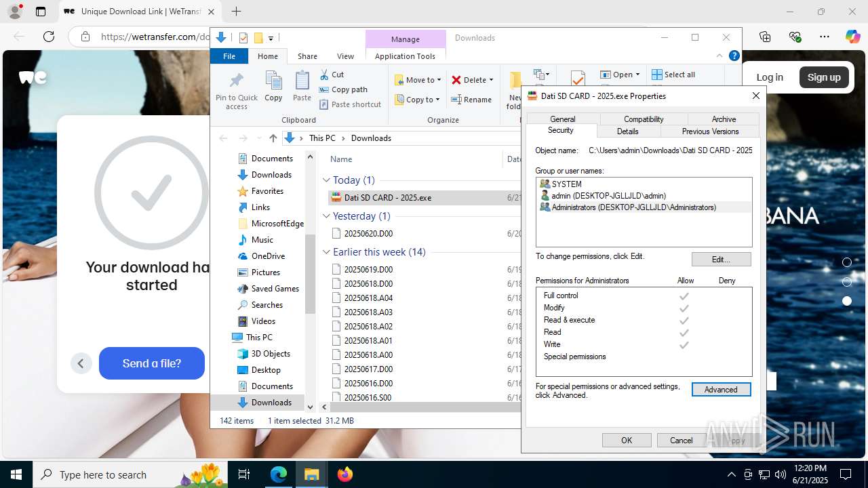Open File Explorer in the taskbar
The height and width of the screenshot is (488, 868).
point(312,474)
